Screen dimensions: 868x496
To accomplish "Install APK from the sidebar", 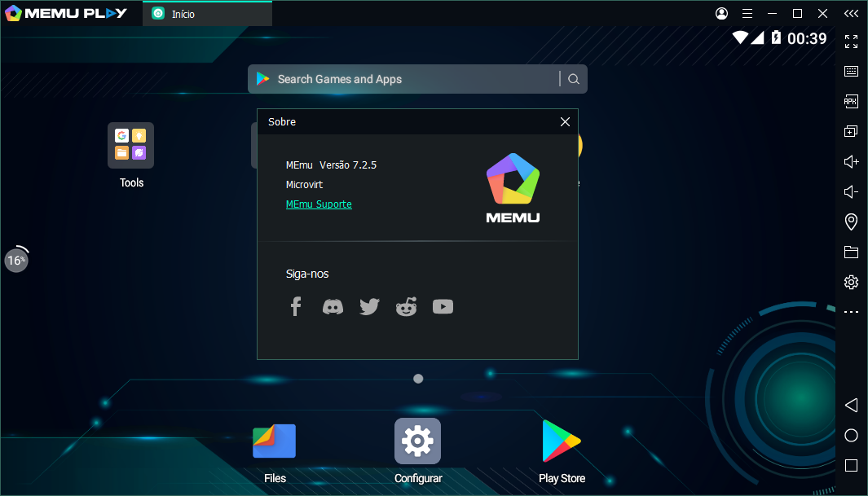I will coord(851,101).
